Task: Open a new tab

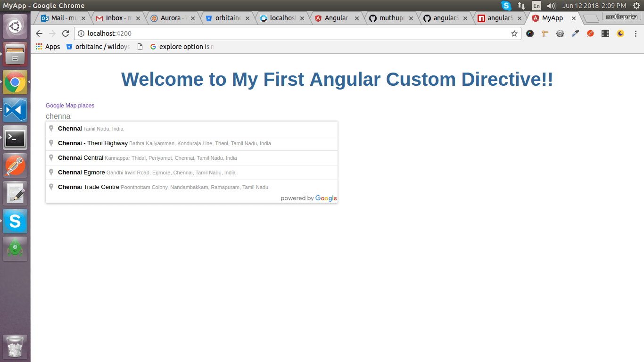Action: pyautogui.click(x=591, y=18)
